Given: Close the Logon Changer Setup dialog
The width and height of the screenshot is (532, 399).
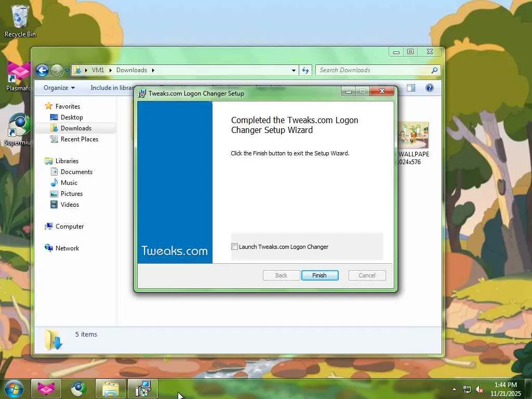Looking at the screenshot, I should point(382,91).
